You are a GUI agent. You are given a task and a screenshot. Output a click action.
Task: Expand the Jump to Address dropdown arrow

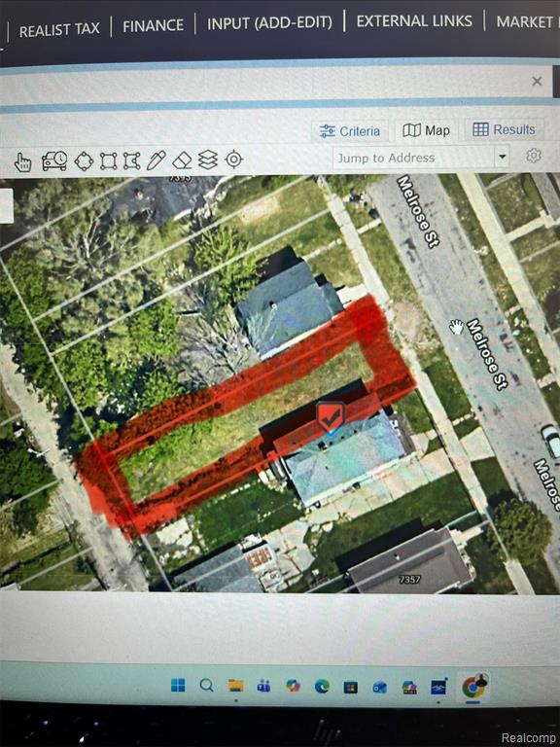pos(502,157)
